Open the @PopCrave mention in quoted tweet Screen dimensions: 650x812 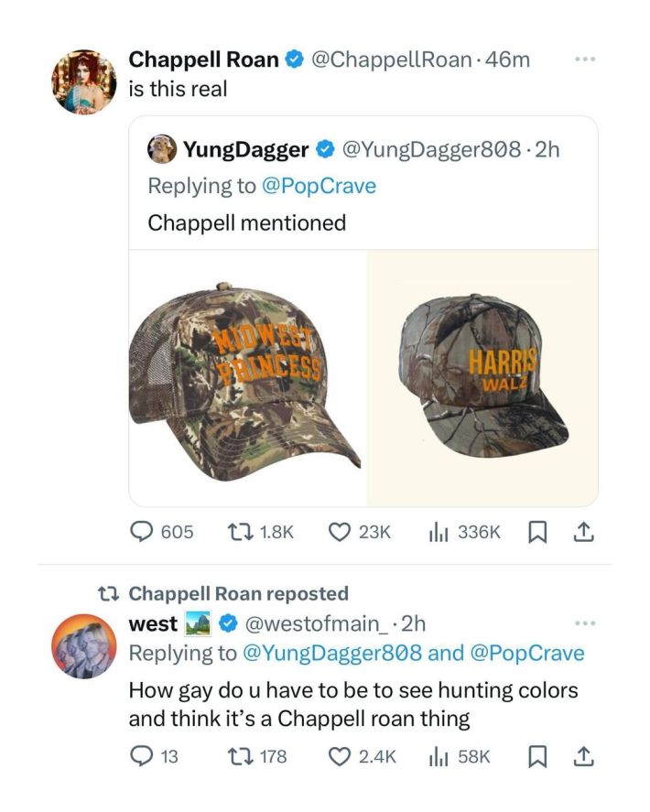pyautogui.click(x=318, y=185)
